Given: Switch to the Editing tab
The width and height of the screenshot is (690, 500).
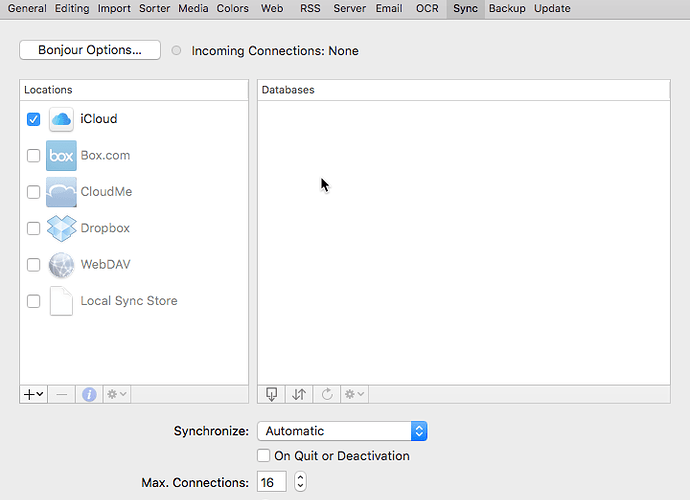Looking at the screenshot, I should click(72, 8).
